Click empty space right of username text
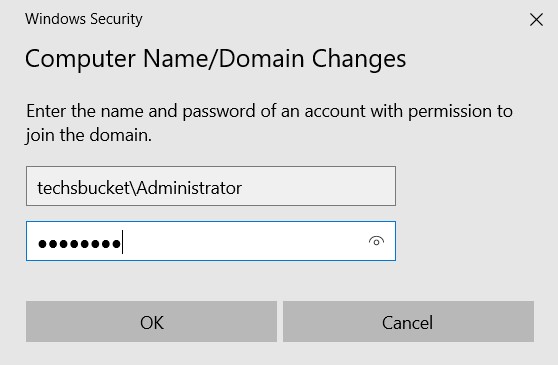 317,186
